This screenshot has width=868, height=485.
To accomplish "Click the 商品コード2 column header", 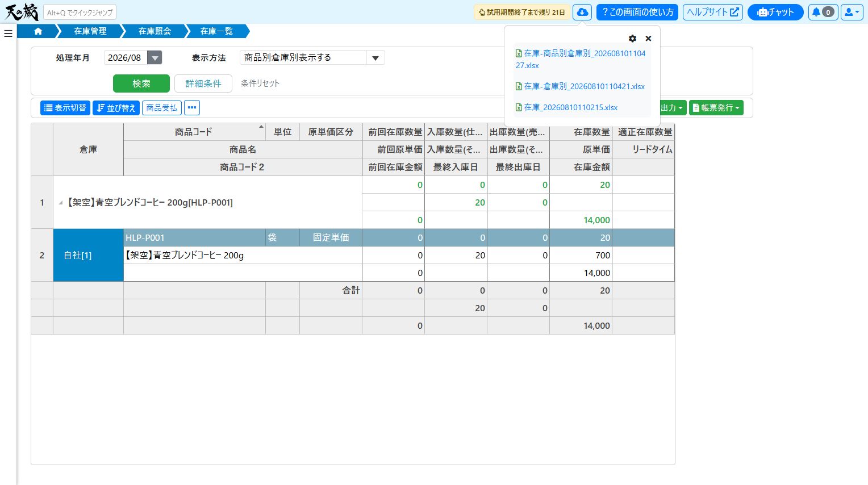I will click(x=243, y=167).
